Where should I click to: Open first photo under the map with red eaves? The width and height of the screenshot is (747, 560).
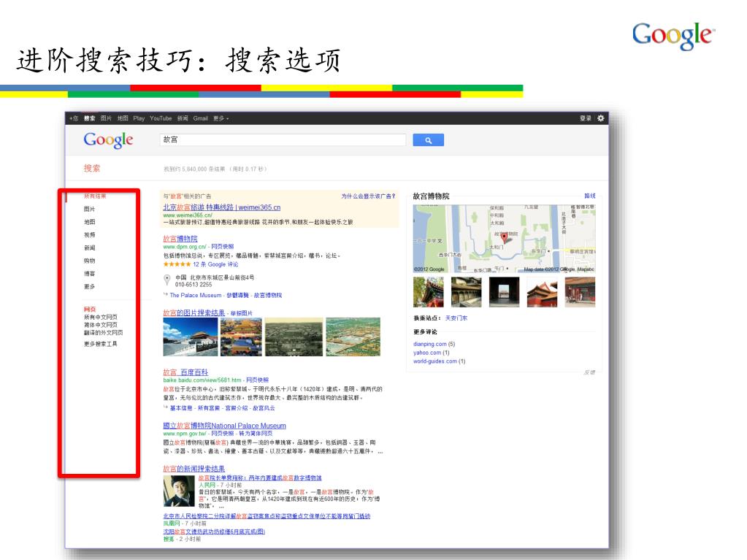tap(429, 292)
